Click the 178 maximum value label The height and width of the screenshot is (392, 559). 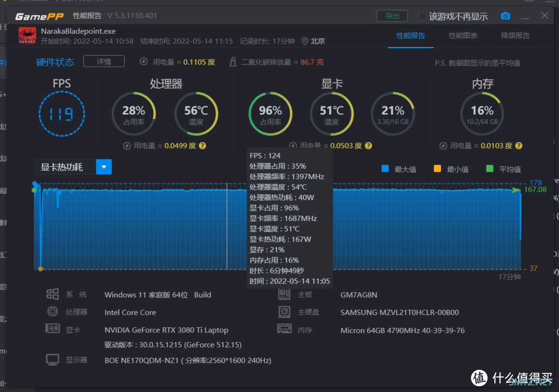(x=536, y=183)
